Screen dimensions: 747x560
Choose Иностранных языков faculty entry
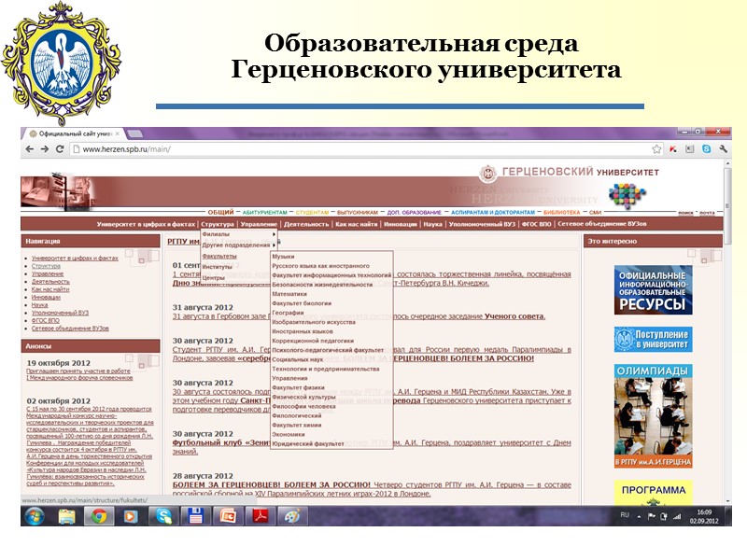tap(302, 331)
